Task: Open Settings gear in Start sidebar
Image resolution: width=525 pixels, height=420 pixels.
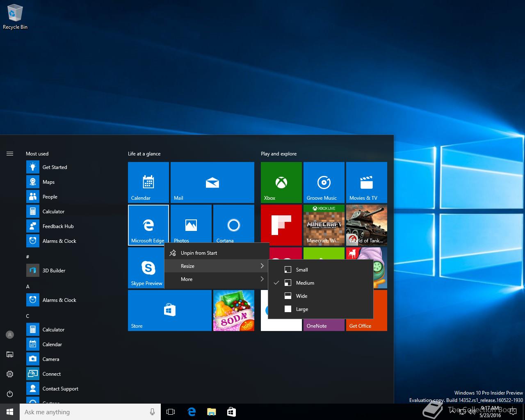Action: coord(10,374)
